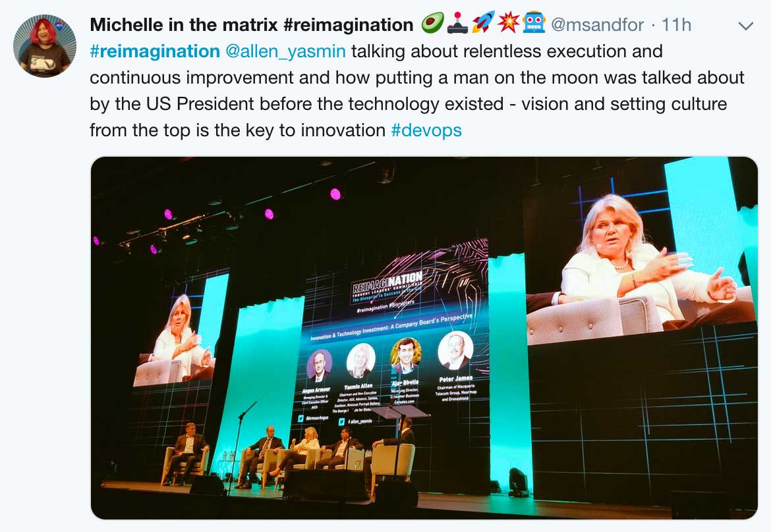Open the #devops hashtag
Viewport: 771px width, 532px height.
coord(426,130)
